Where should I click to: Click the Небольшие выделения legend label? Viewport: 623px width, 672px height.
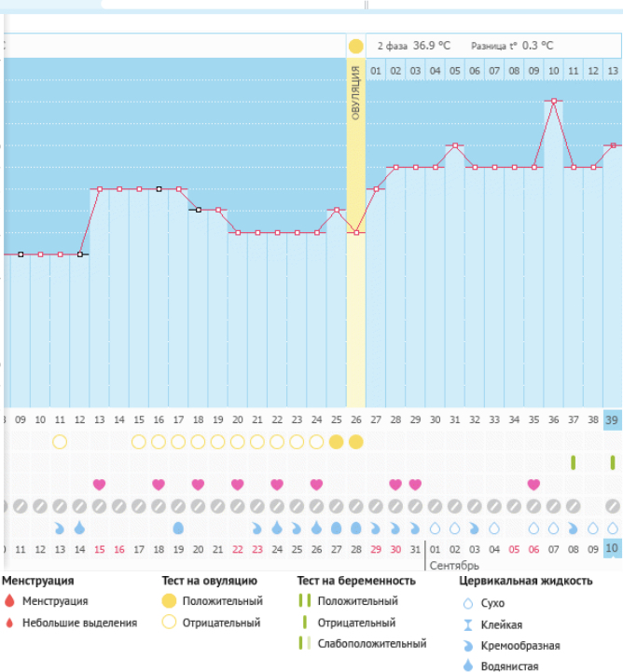[79, 623]
